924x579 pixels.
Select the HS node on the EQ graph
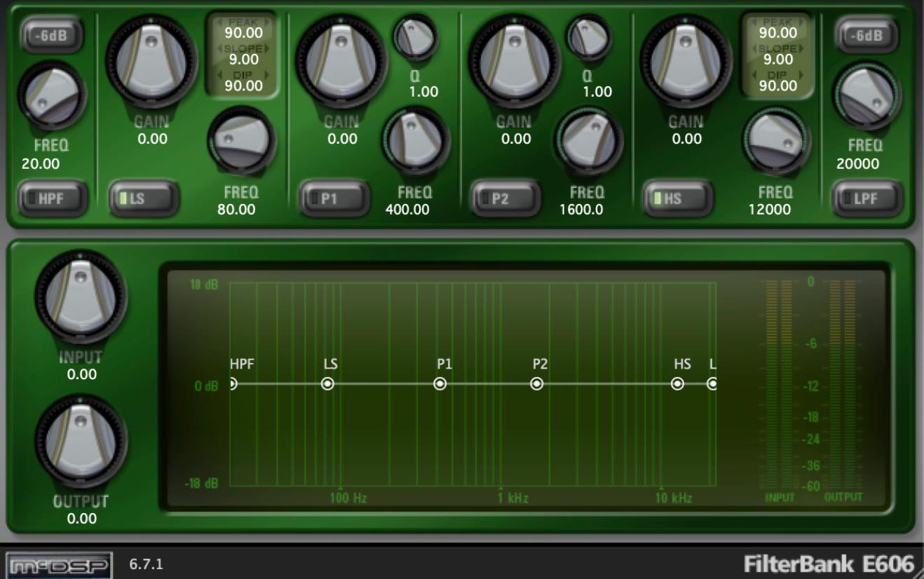[678, 384]
